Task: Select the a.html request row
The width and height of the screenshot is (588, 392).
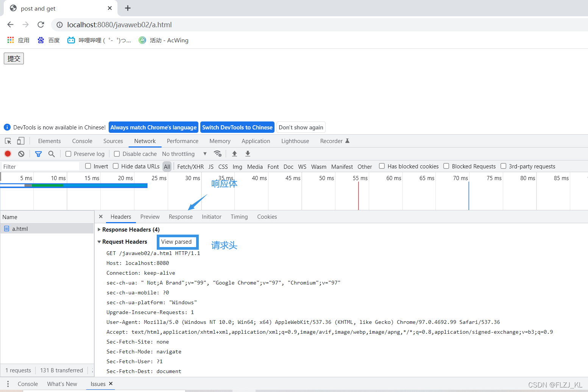Action: tap(47, 229)
